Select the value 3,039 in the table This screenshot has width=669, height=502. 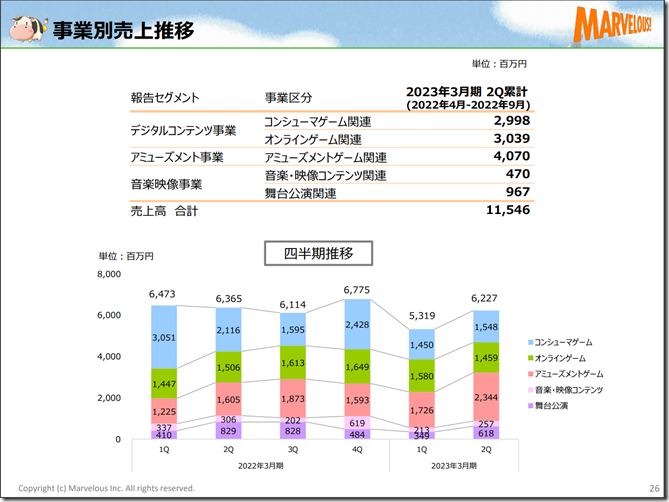click(512, 139)
